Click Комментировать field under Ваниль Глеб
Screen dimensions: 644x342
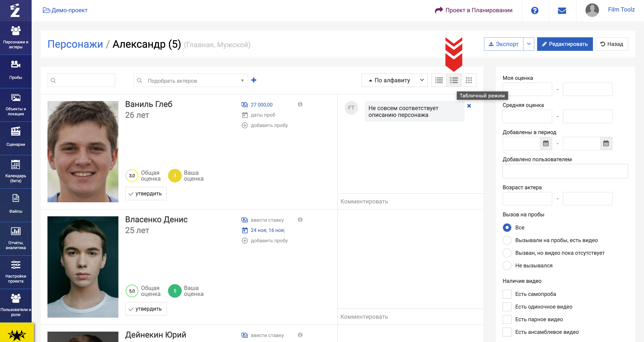pyautogui.click(x=410, y=201)
